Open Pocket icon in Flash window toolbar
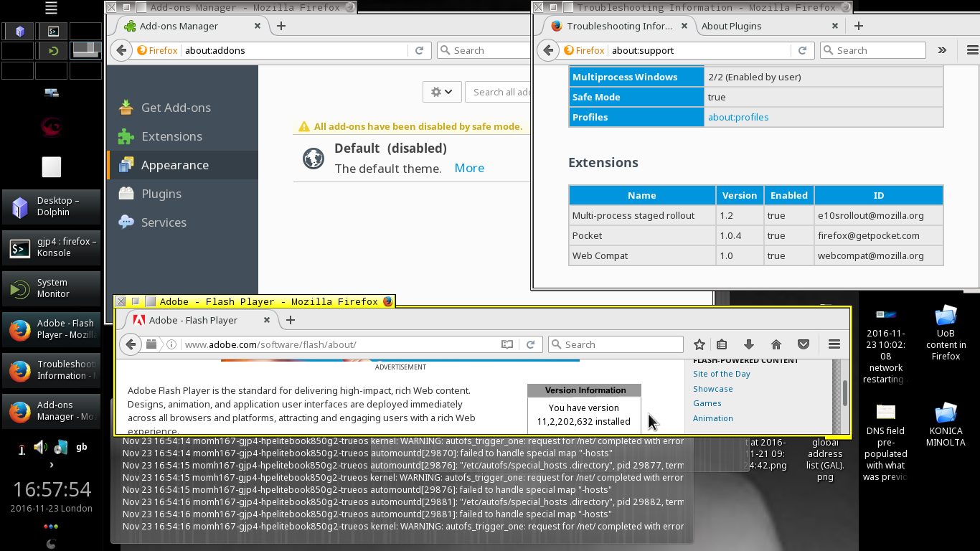 click(804, 344)
